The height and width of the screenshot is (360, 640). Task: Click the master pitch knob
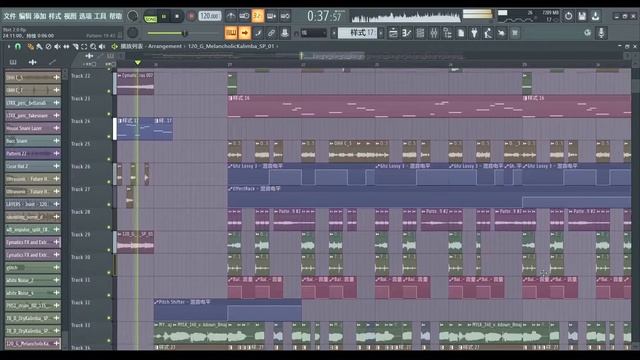coord(133,33)
